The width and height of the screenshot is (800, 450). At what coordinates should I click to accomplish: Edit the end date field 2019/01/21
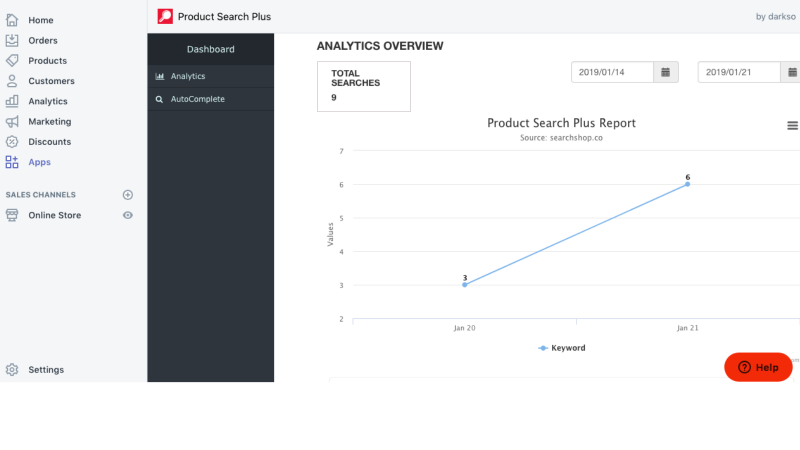pyautogui.click(x=739, y=72)
